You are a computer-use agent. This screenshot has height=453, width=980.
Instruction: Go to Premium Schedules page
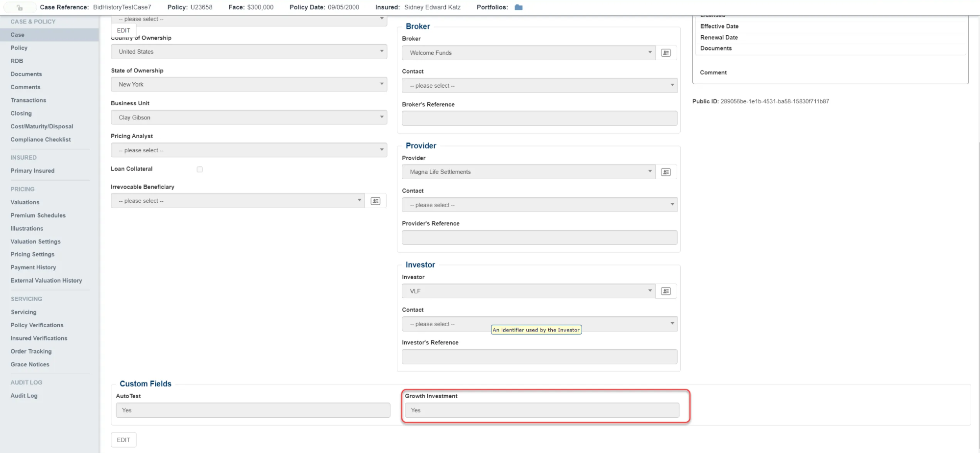(x=38, y=215)
